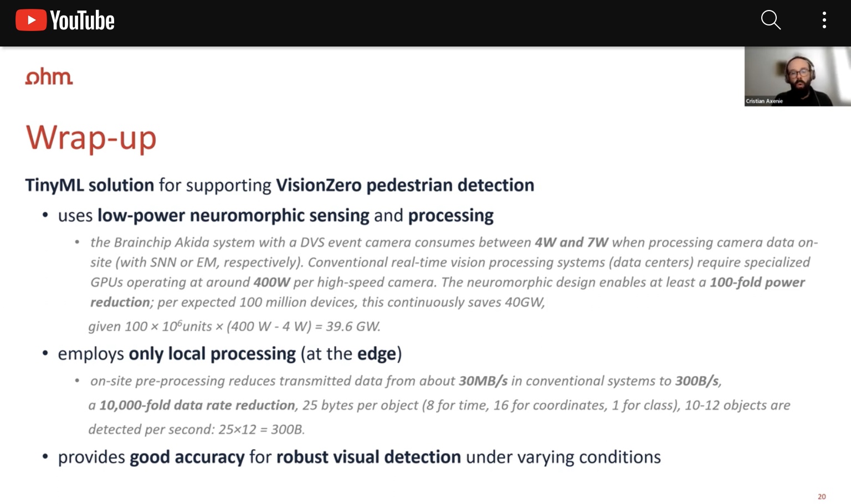Click the red ohm logo
Viewport: 851px width, 504px height.
coord(49,76)
